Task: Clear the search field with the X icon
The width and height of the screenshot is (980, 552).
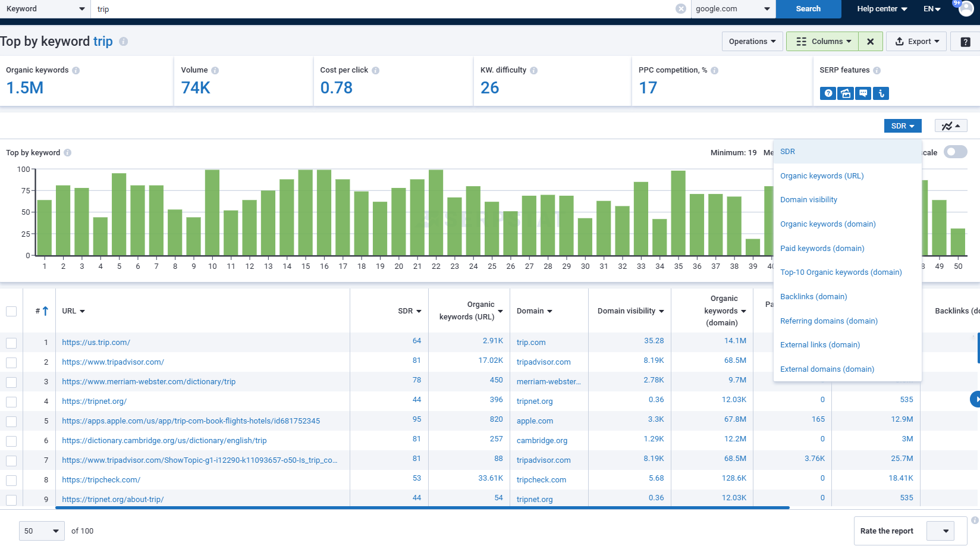Action: [x=681, y=9]
